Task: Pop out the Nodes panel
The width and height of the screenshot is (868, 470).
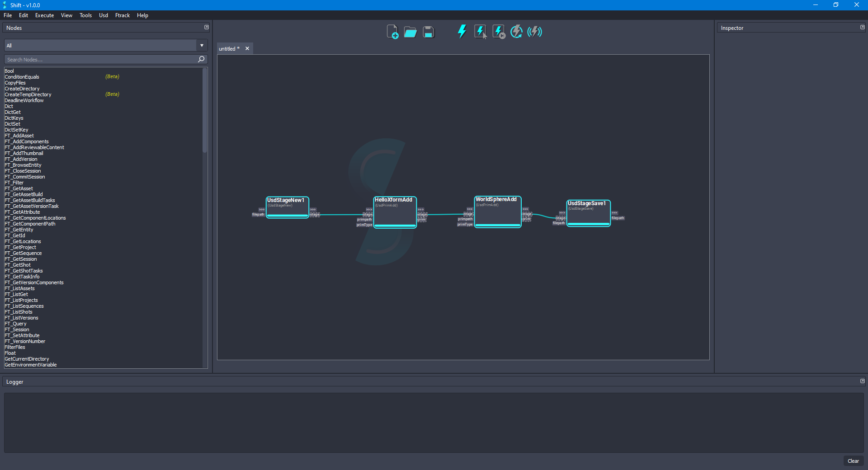Action: click(x=206, y=27)
